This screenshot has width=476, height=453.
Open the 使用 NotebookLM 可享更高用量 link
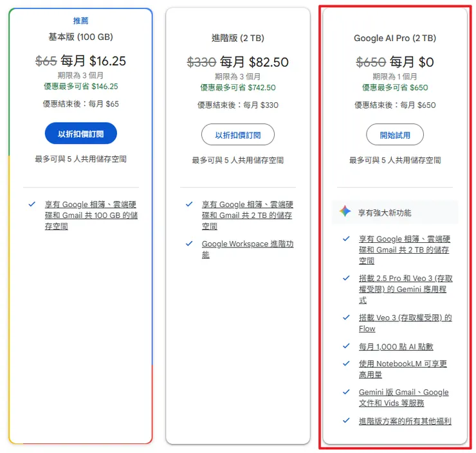point(403,369)
